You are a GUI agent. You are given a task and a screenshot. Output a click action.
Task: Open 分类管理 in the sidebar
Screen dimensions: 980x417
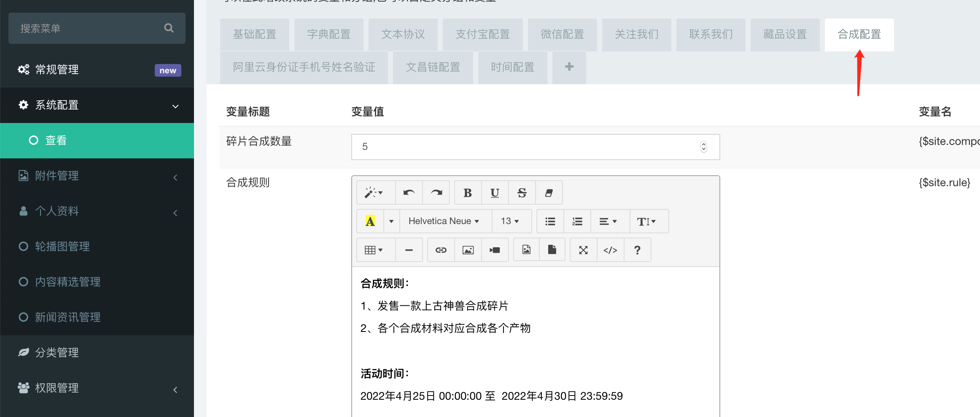[97, 353]
